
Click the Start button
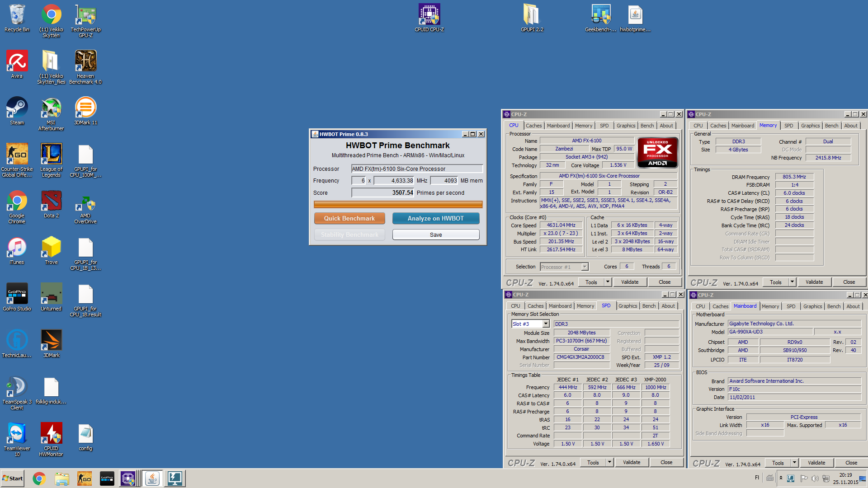12,479
